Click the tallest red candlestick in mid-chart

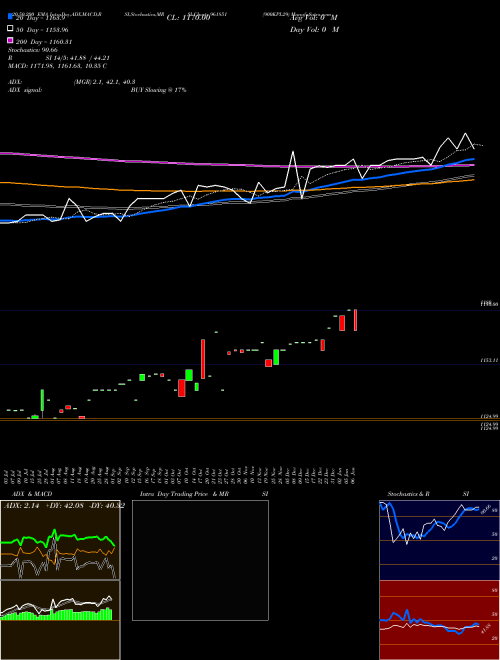(203, 359)
